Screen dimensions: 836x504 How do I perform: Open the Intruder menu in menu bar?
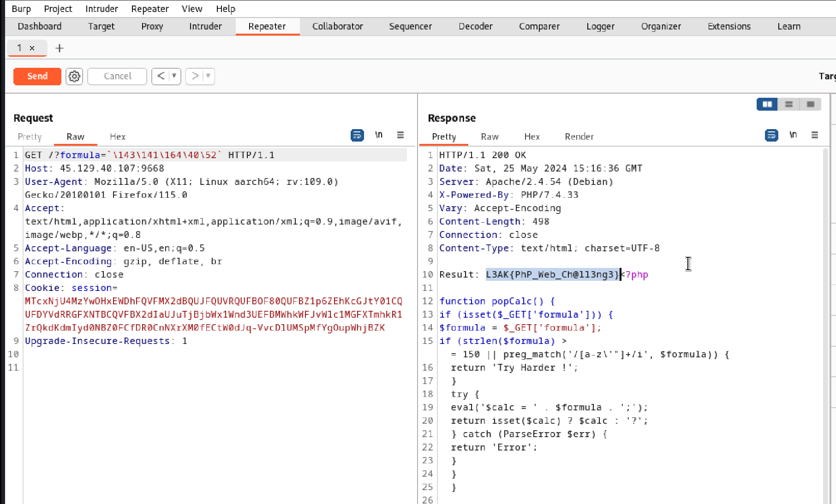click(102, 9)
